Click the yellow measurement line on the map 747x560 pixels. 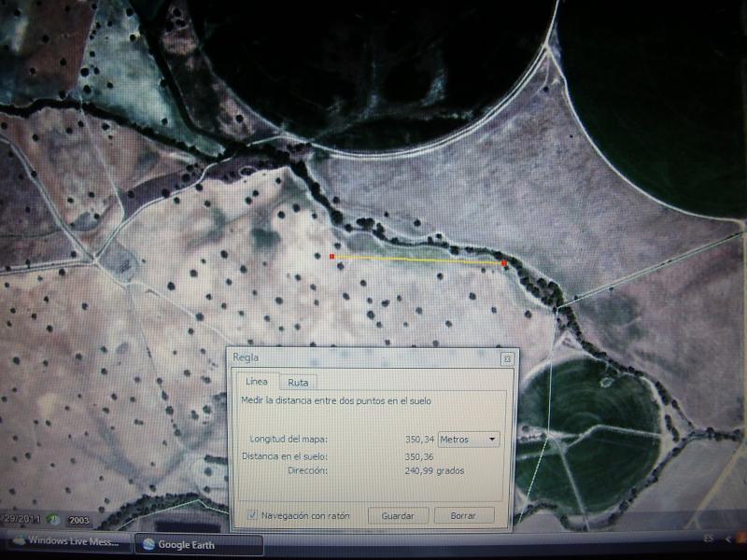(420, 259)
